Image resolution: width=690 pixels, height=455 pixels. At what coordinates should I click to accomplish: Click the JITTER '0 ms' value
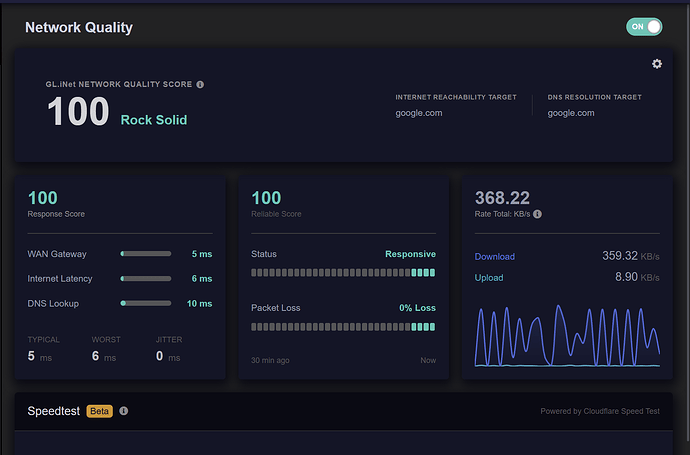click(x=168, y=356)
